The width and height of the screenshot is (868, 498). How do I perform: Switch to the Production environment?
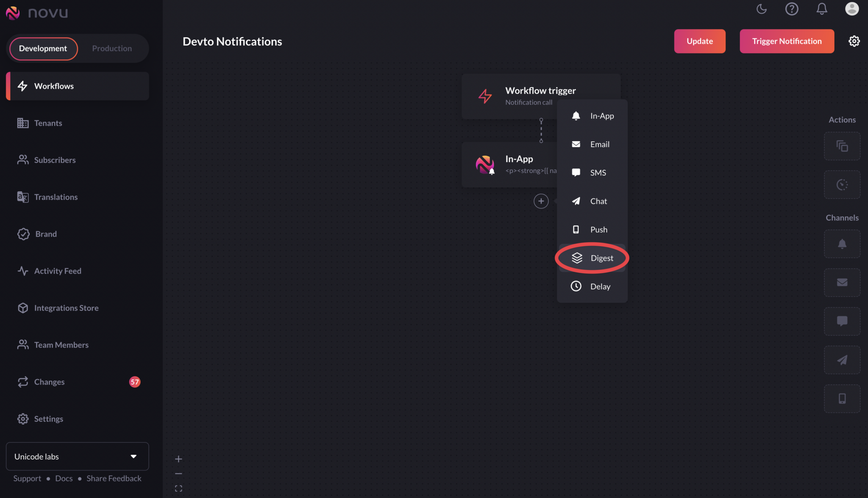[111, 48]
